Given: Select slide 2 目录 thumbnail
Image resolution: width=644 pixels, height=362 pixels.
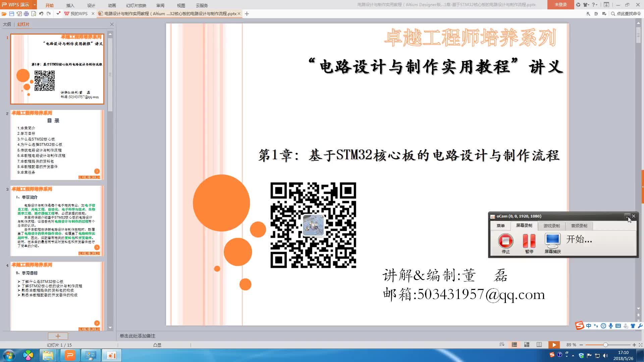Looking at the screenshot, I should pos(57,145).
